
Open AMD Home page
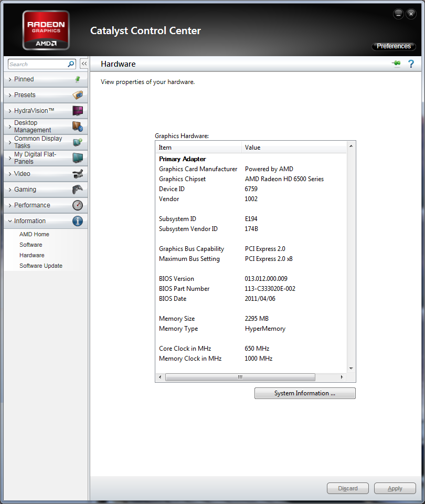pyautogui.click(x=34, y=234)
